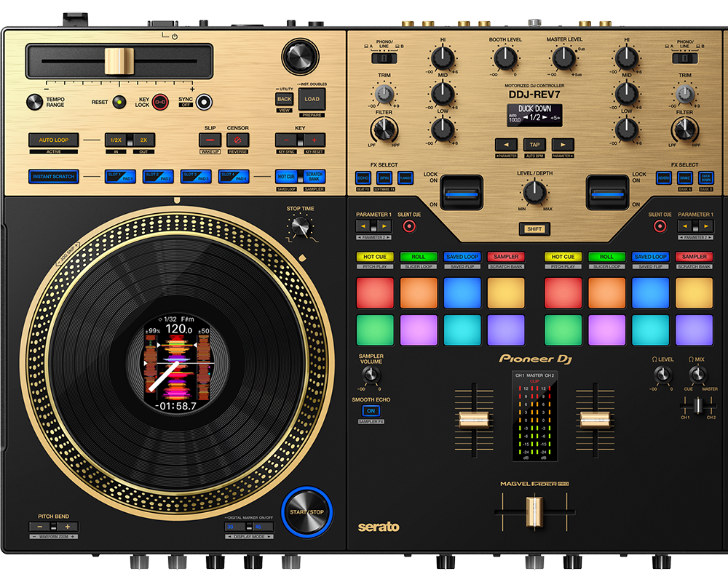Click the SAMPLER VOLUME knob

(371, 375)
